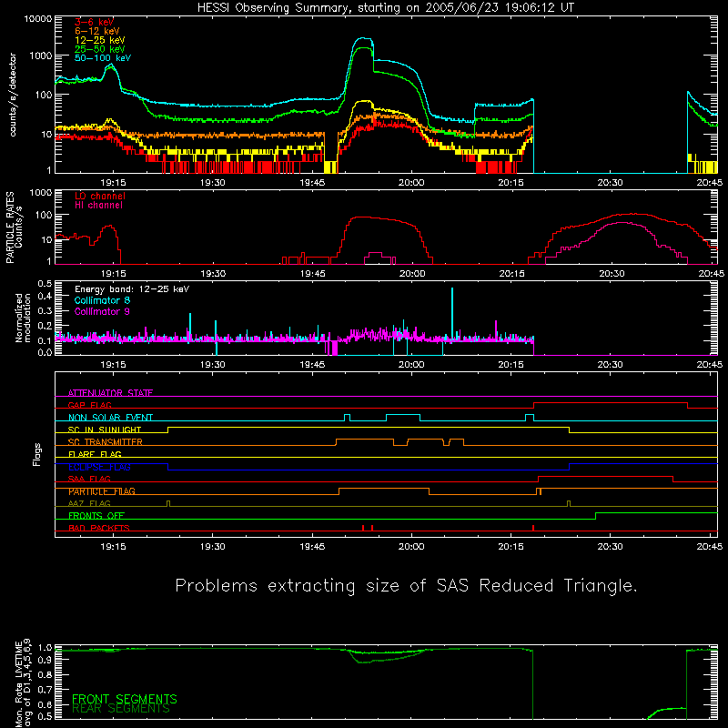Select the 6-12 keV legend label
728x728 pixels.
[x=97, y=31]
